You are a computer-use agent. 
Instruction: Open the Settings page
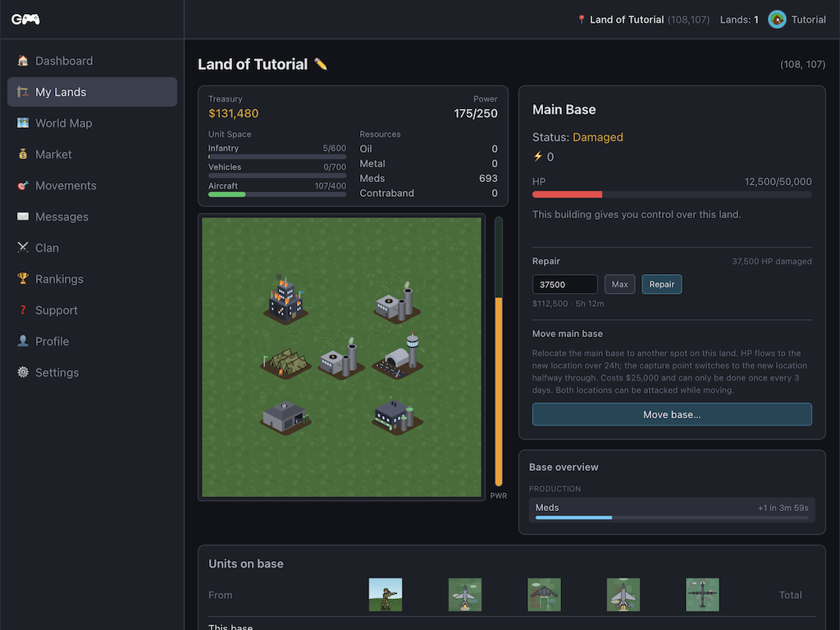(x=92, y=372)
